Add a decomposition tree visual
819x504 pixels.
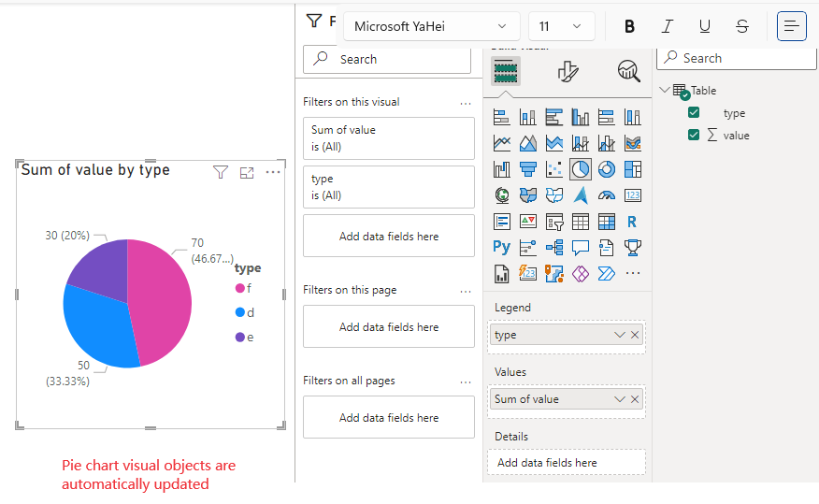[553, 247]
